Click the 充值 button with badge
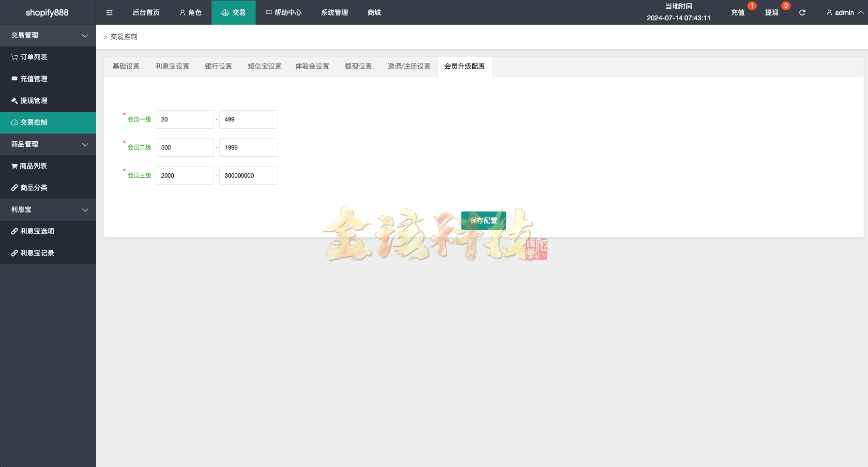The height and width of the screenshot is (467, 868). 738,12
